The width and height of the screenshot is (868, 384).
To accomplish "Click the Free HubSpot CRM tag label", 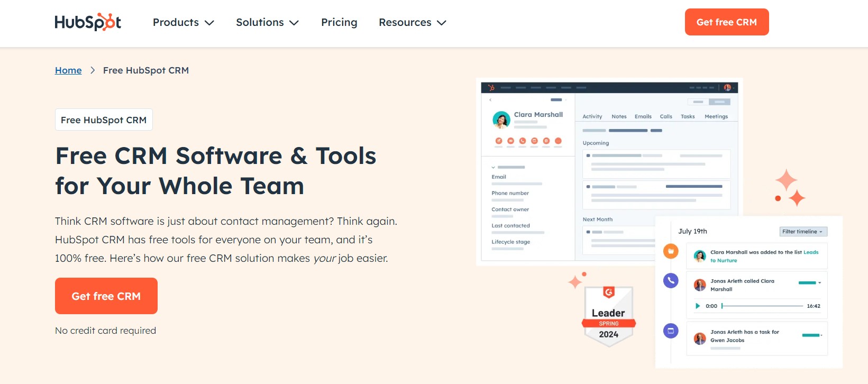I will click(104, 120).
